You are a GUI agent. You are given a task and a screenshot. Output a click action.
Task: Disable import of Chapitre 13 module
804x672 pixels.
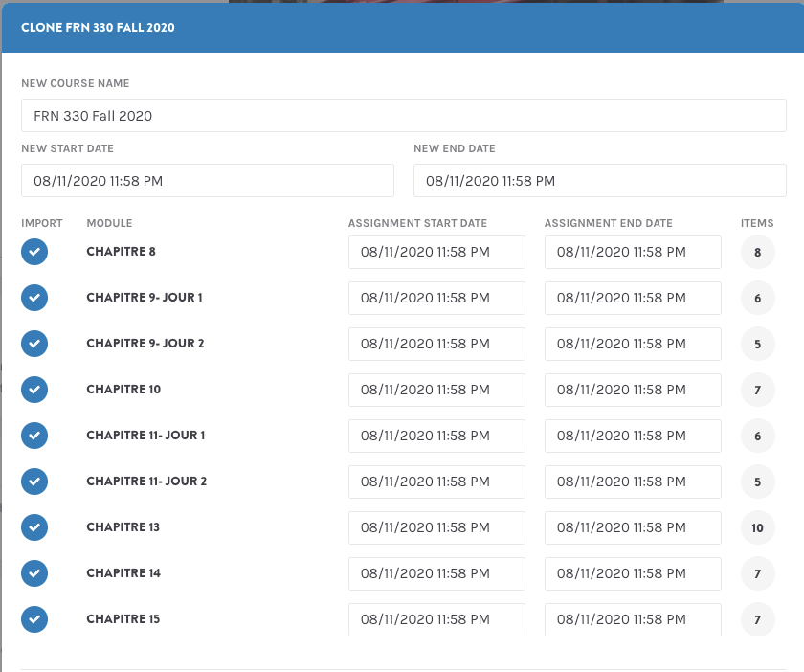[x=34, y=527]
